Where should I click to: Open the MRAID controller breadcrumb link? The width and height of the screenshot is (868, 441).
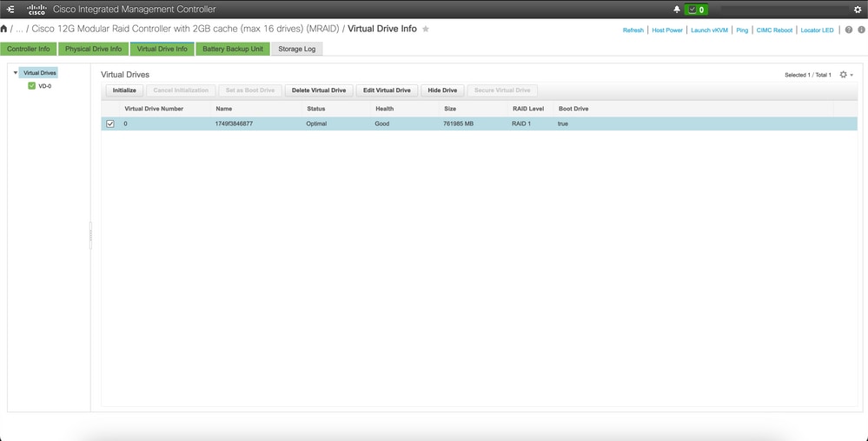point(185,29)
